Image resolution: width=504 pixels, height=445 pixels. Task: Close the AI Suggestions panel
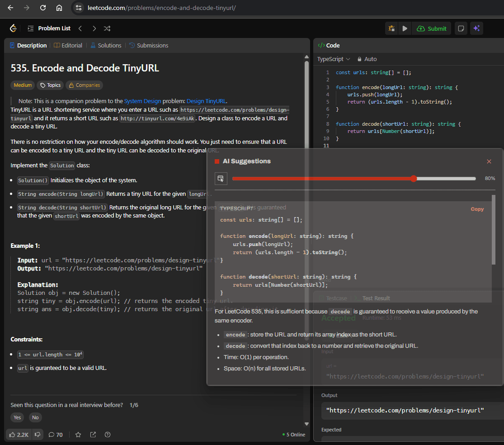point(489,161)
